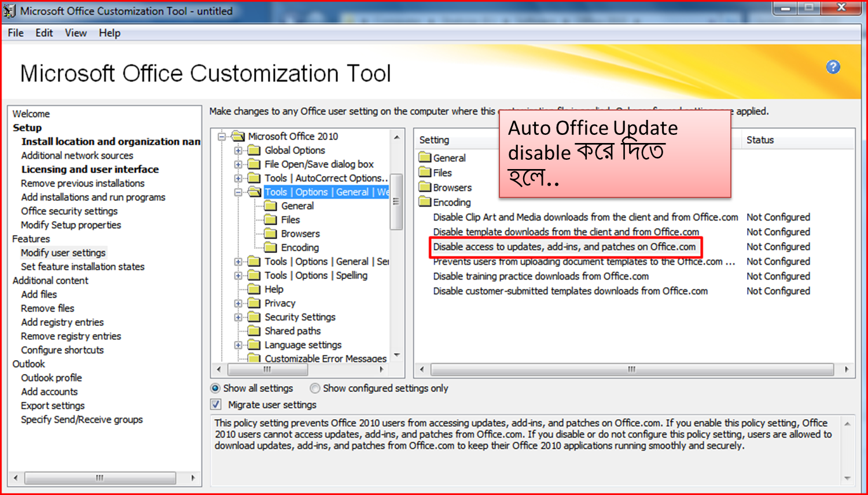Open the Browsers folder icon in the Setting list
The image size is (868, 495).
point(425,188)
